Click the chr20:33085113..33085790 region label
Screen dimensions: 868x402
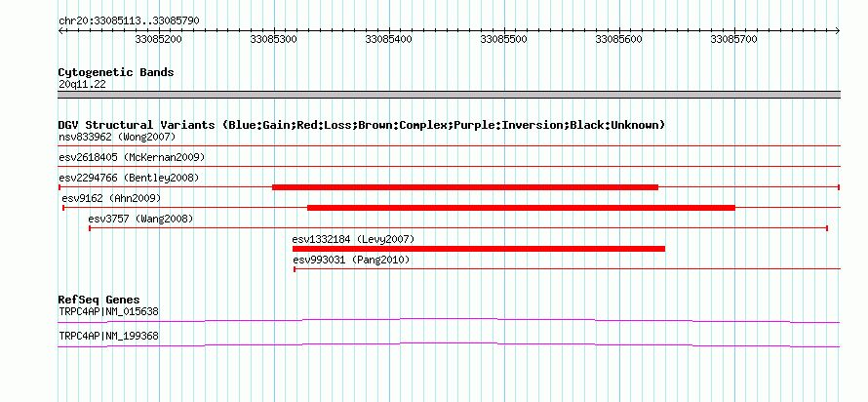click(129, 21)
